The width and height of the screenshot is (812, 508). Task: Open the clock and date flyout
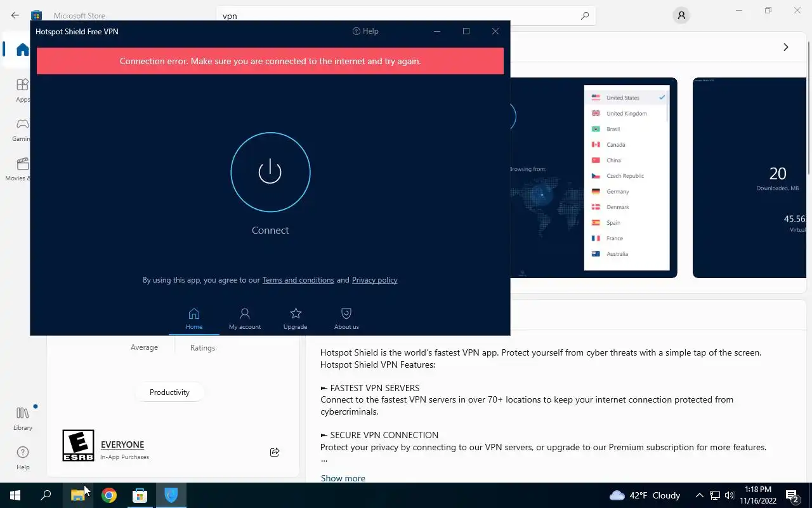click(x=757, y=495)
